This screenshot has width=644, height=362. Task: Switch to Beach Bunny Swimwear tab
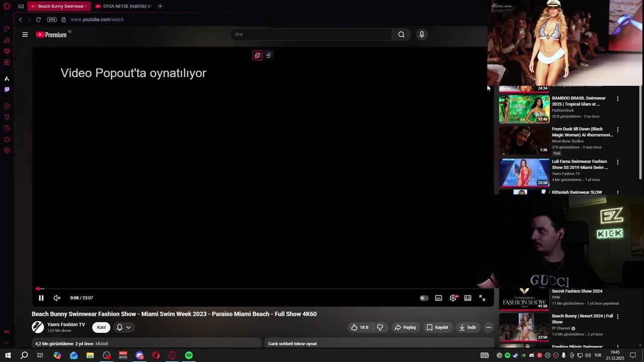[x=59, y=7]
